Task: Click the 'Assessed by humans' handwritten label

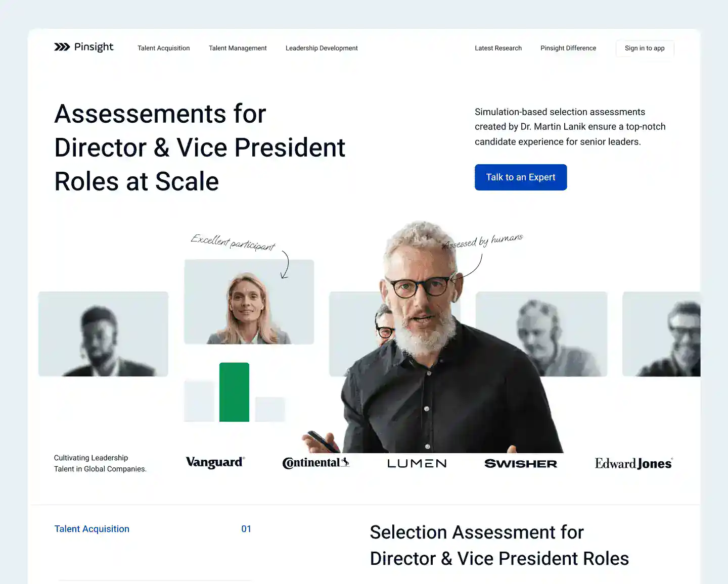Action: coord(483,241)
